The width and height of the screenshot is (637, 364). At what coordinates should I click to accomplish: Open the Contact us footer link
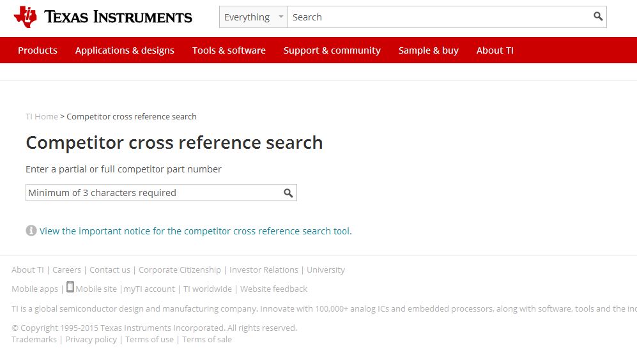click(110, 269)
